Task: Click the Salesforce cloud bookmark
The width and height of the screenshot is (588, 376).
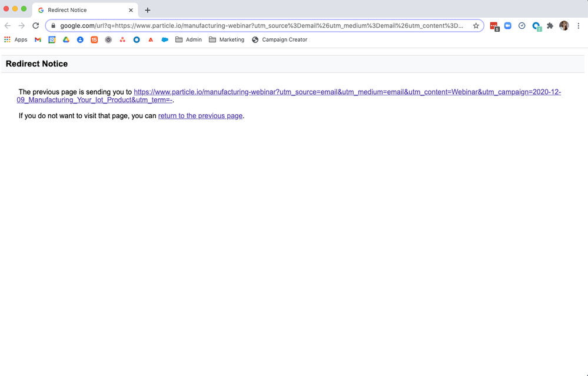Action: tap(165, 40)
